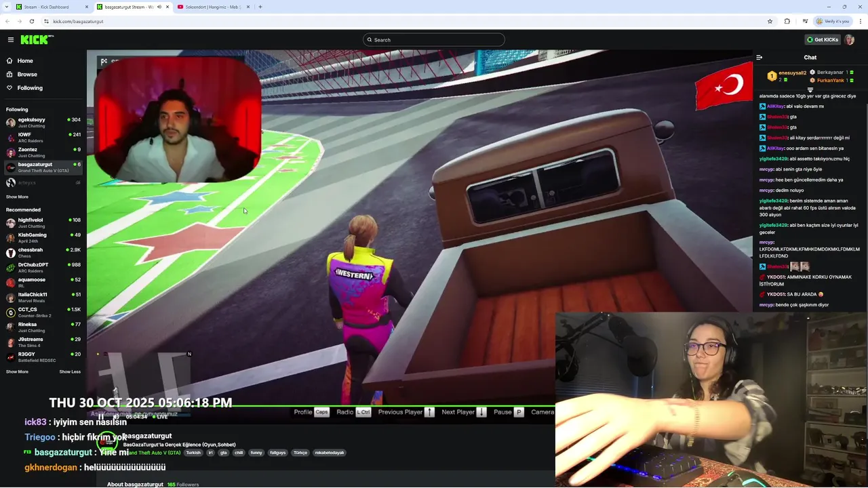Screen dimensions: 868x488
Task: Expand gift leaderboard below enesuysall2
Action: pyautogui.click(x=810, y=89)
